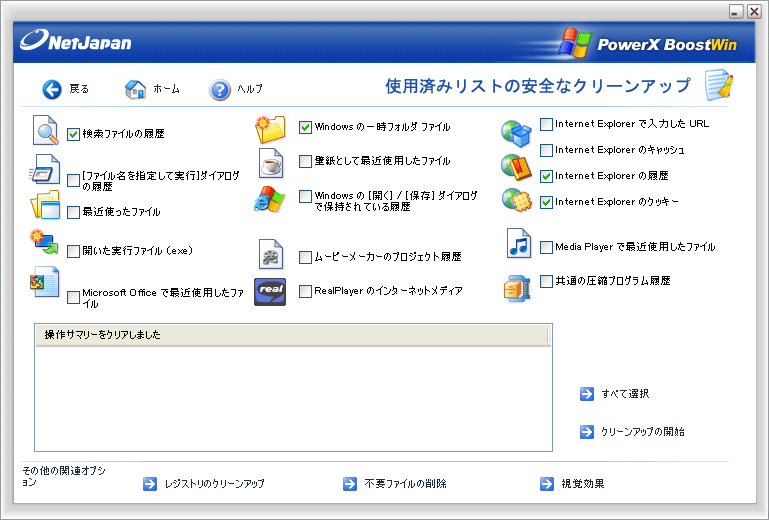Click the recently used files folder icon
This screenshot has width=769, height=520.
pos(45,205)
